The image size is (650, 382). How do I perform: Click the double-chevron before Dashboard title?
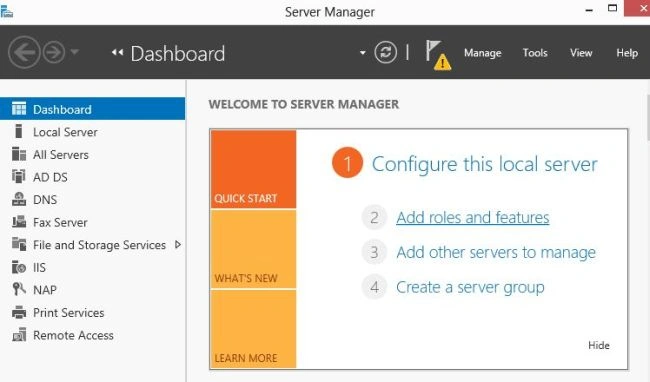pos(117,52)
